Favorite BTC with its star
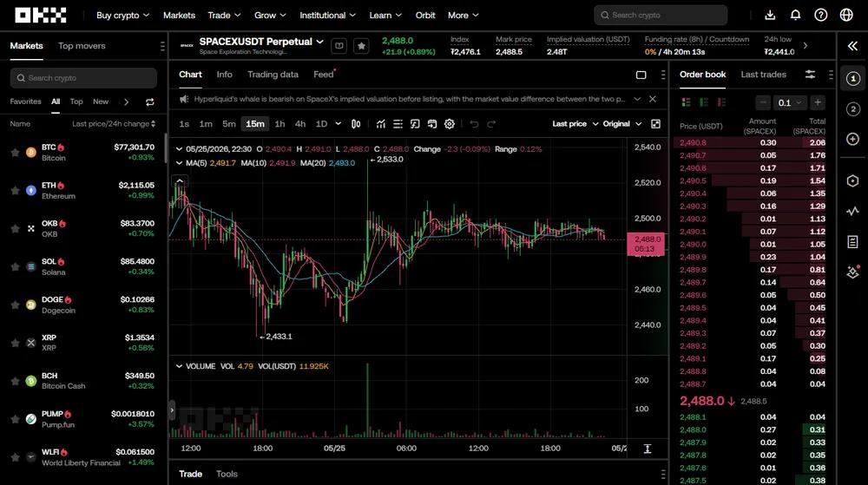Screen dimensions: 868x485 [15, 153]
